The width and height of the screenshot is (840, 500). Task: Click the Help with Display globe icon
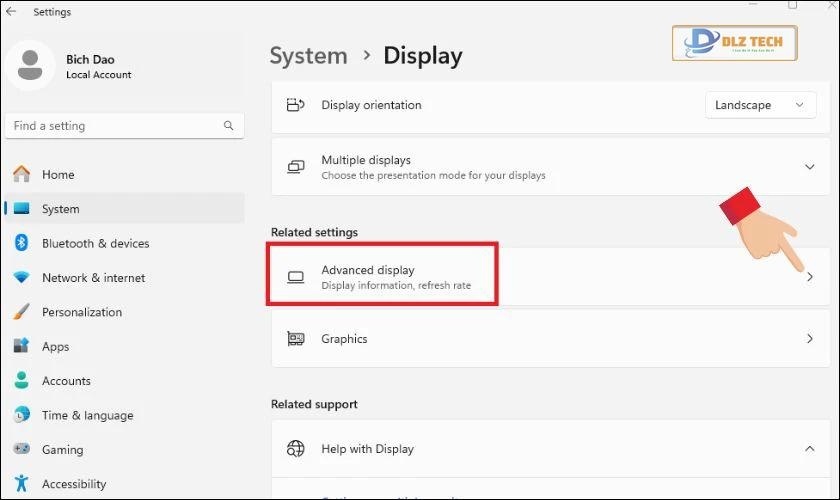[295, 449]
